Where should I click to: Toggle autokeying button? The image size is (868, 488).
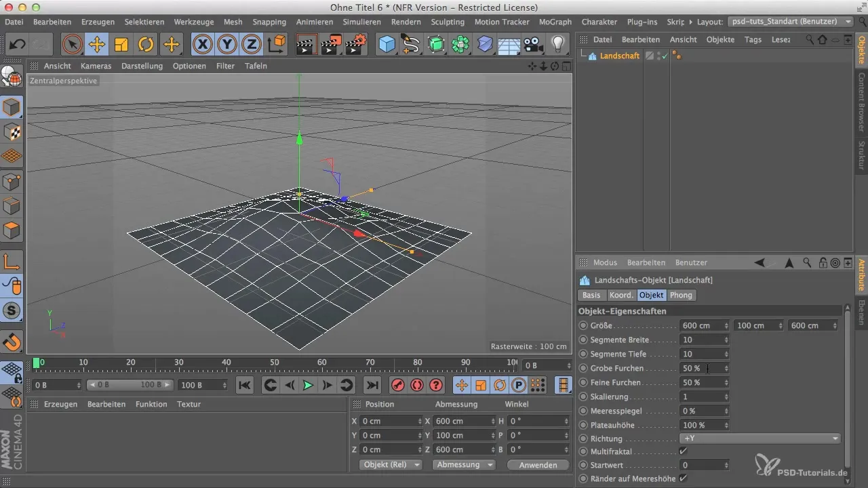click(x=417, y=385)
